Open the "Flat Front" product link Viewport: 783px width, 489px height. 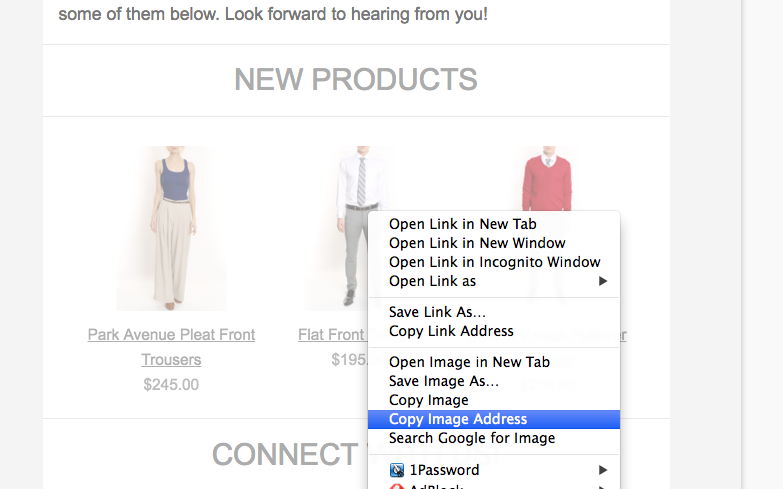(x=331, y=335)
